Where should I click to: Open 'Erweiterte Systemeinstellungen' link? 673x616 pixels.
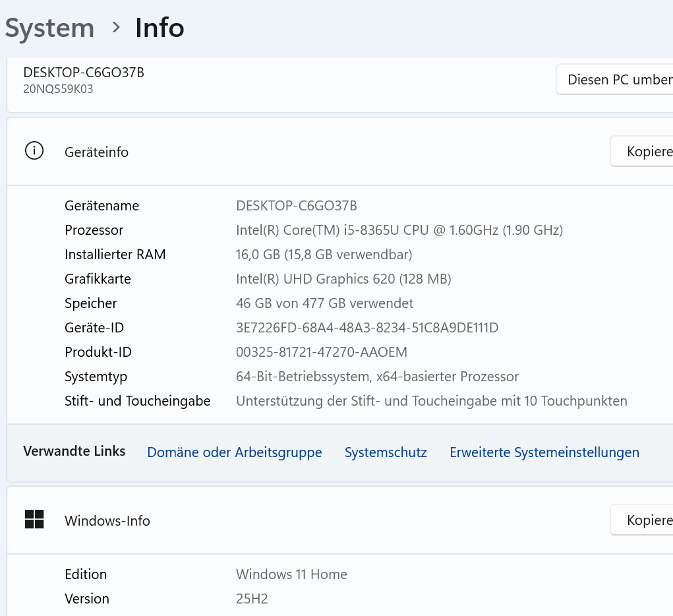point(544,452)
